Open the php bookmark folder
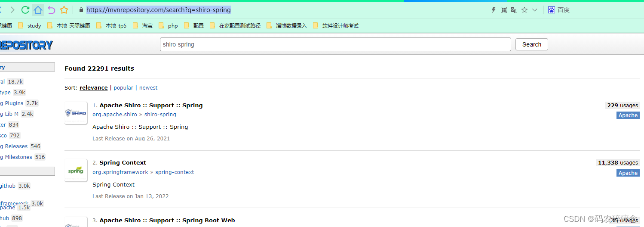 [x=168, y=25]
